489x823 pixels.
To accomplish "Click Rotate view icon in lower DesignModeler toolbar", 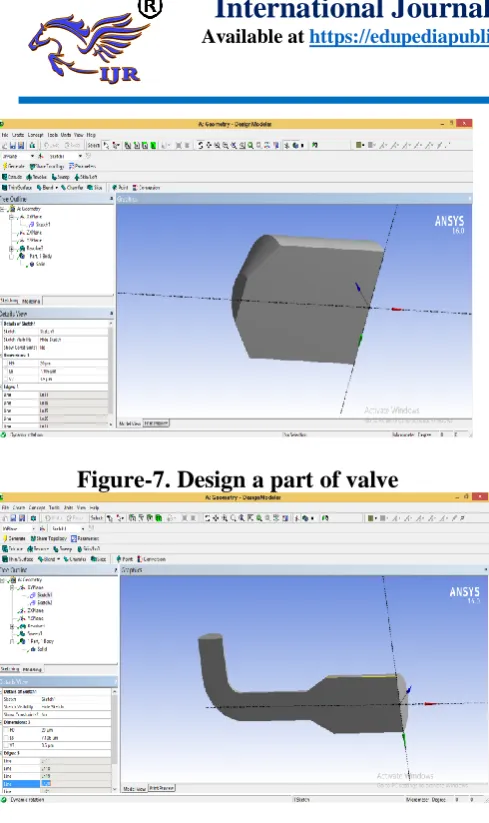I will click(207, 518).
